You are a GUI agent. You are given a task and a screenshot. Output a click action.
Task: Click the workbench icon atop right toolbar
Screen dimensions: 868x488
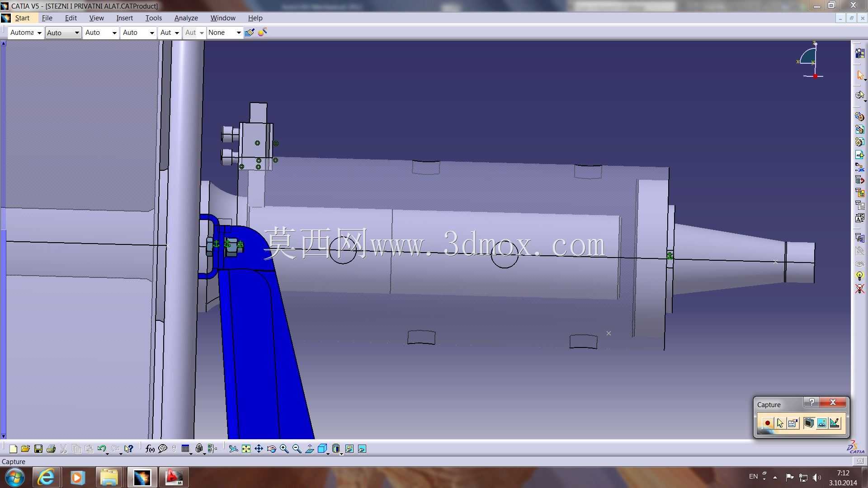[859, 54]
